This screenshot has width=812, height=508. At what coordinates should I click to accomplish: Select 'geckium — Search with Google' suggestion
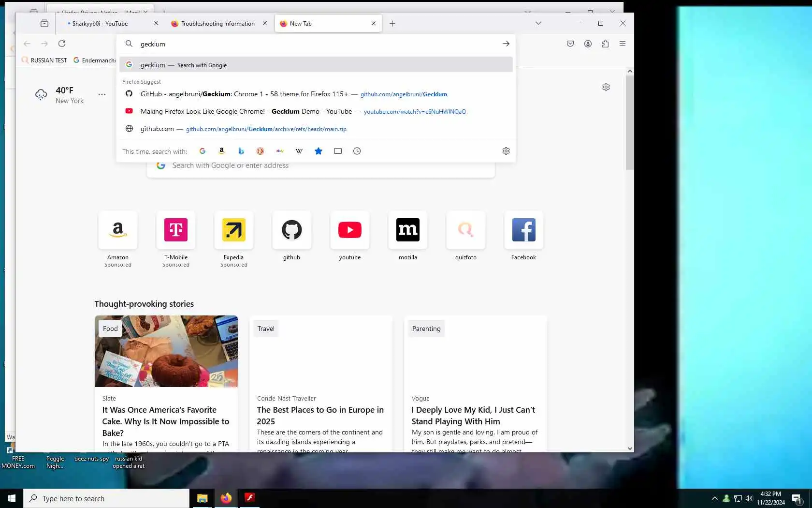(x=316, y=65)
